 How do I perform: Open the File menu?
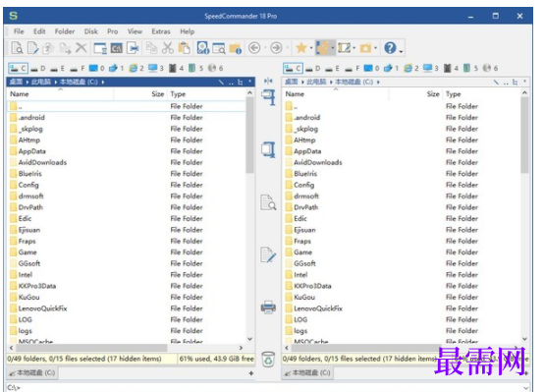[x=19, y=31]
